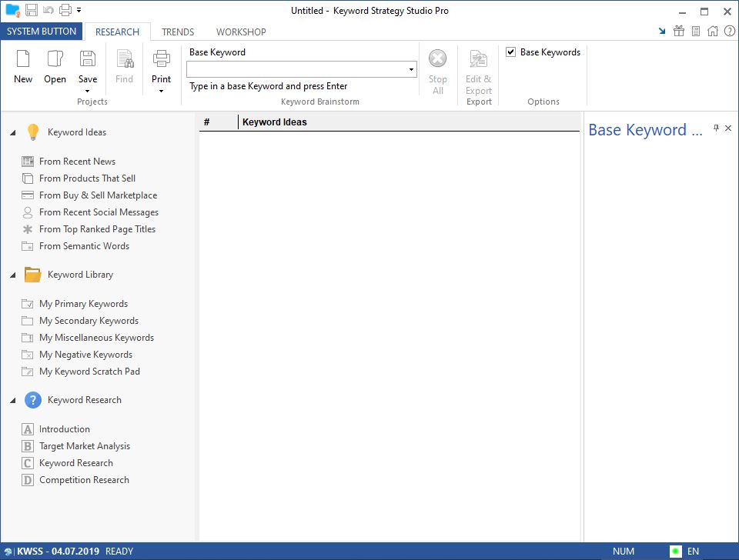Pin the Base Keyword side panel

(717, 128)
